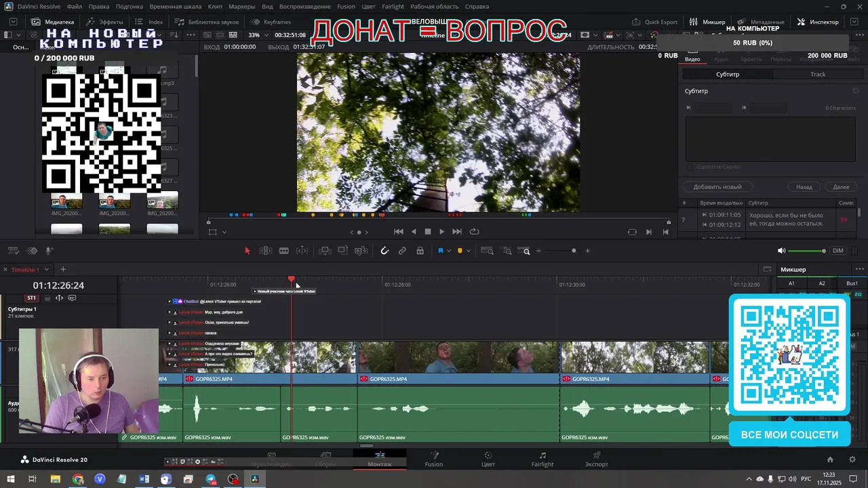Select the arrow Selection mode tool
The width and height of the screenshot is (868, 488).
coord(247,251)
